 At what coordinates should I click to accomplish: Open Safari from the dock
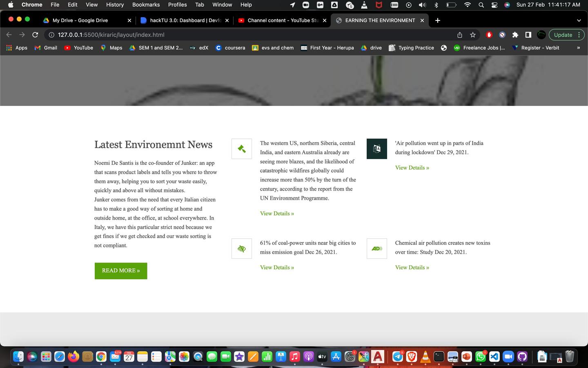(60, 357)
